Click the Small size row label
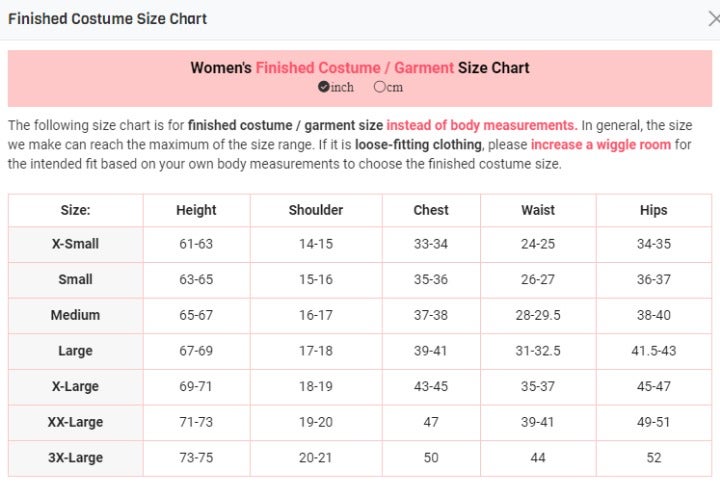 click(x=75, y=279)
